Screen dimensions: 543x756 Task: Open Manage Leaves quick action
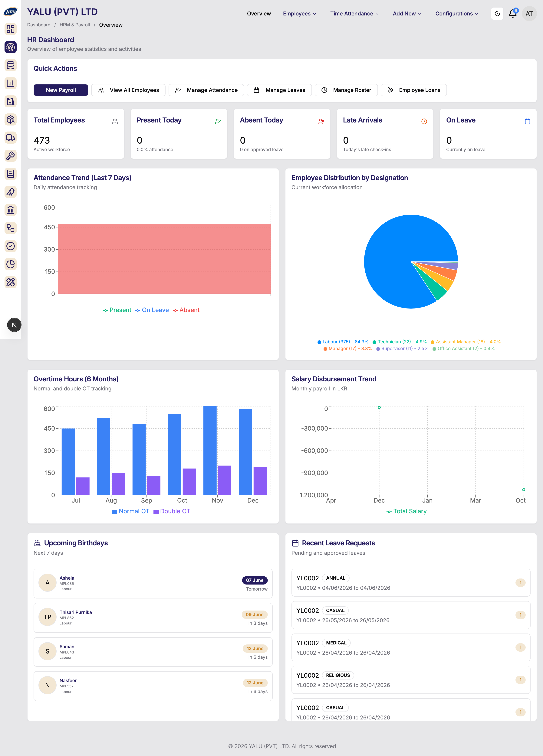click(x=279, y=90)
